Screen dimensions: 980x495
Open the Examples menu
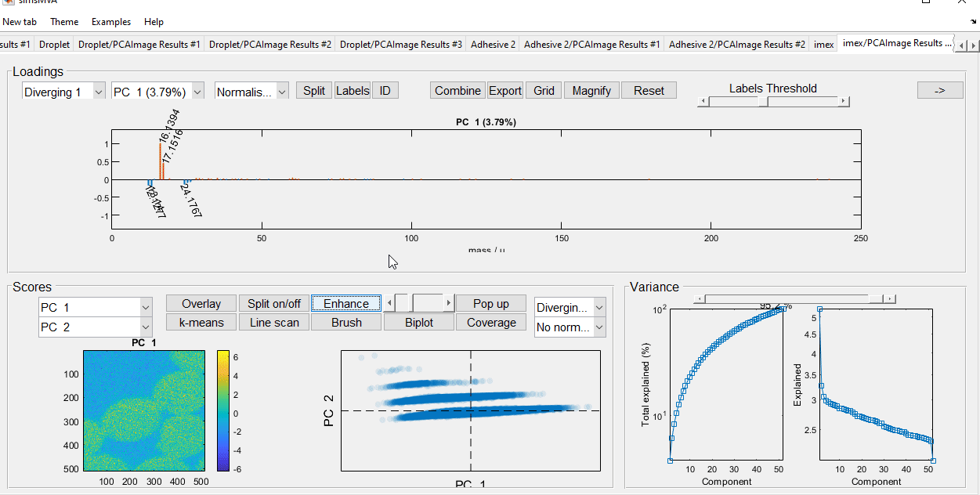click(110, 22)
